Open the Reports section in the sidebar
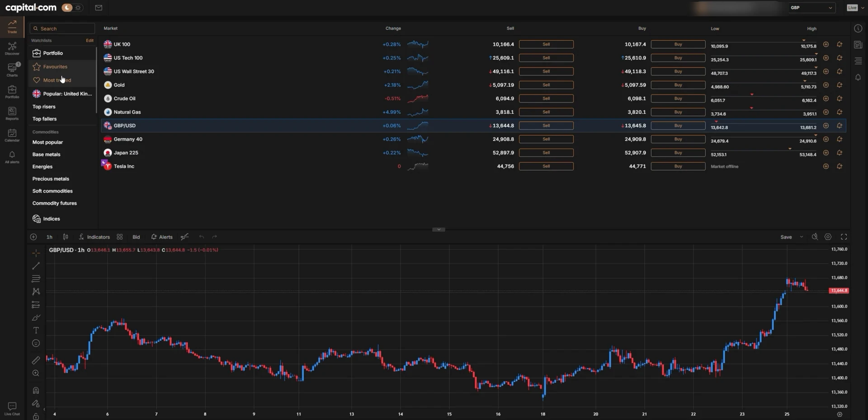The height and width of the screenshot is (420, 868). (12, 113)
